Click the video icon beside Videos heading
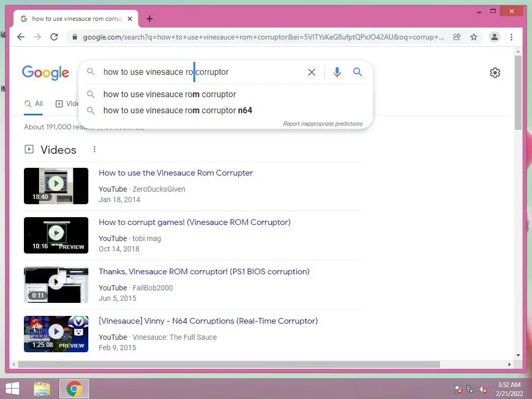 pyautogui.click(x=29, y=149)
